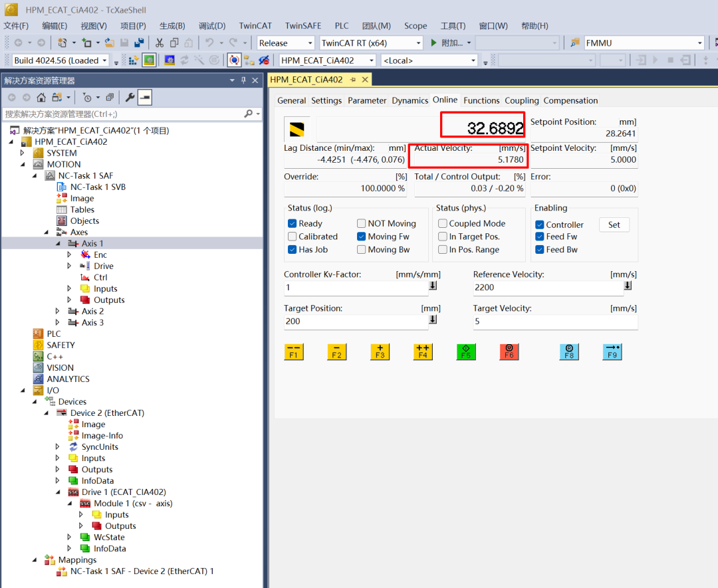
Task: Expand the Axis 2 tree node
Action: (x=58, y=311)
